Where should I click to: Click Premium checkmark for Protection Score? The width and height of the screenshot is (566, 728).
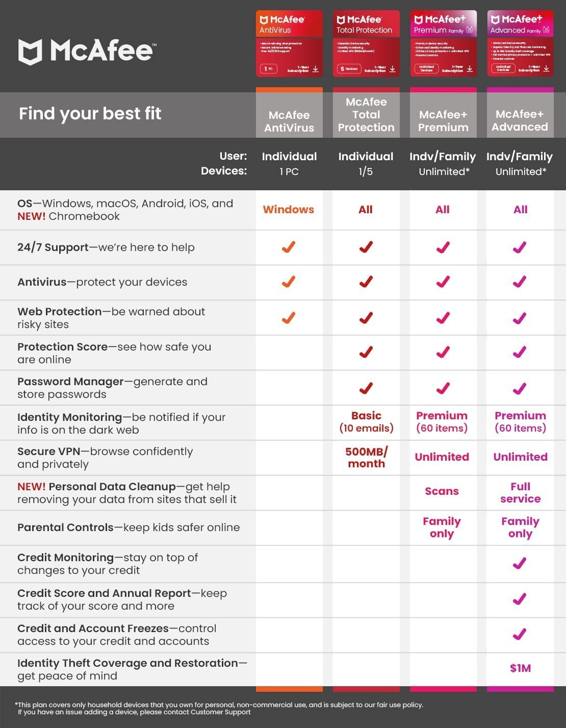pos(443,352)
